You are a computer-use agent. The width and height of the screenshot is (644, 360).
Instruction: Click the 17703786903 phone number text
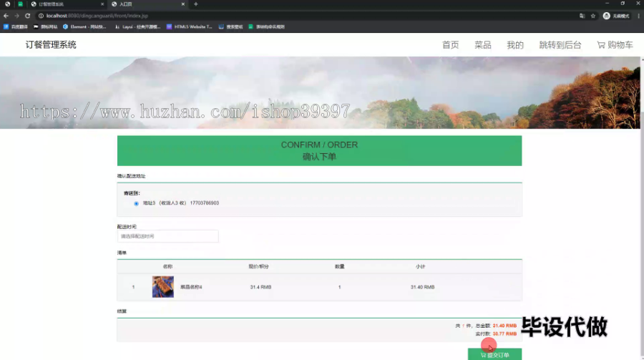[x=205, y=203]
